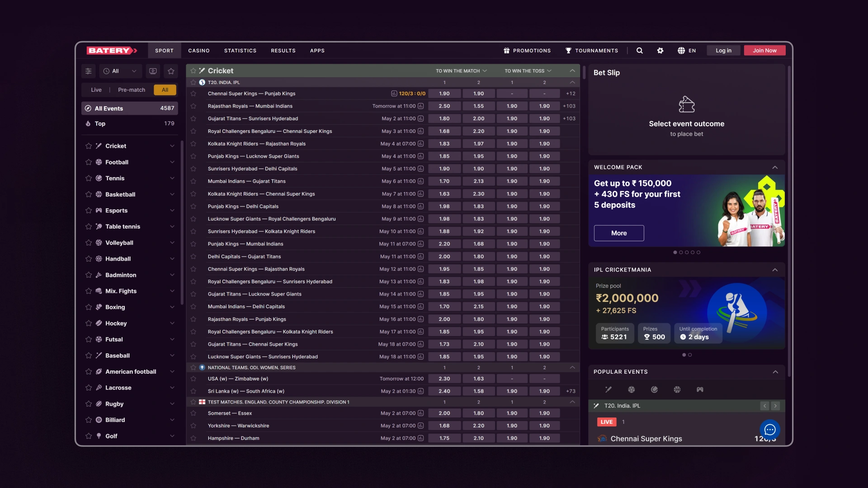The image size is (868, 488).
Task: Click the Batery logo
Action: tap(112, 51)
